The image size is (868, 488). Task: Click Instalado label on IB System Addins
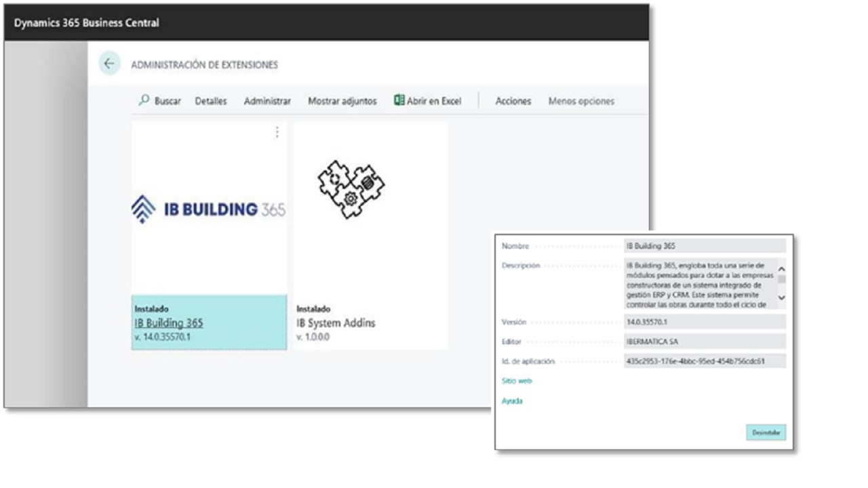(x=313, y=309)
